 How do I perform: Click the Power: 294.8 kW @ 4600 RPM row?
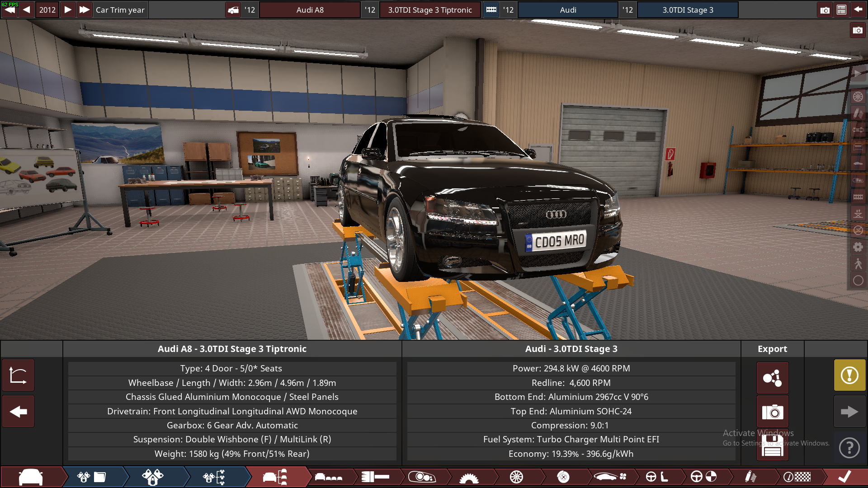(x=571, y=368)
